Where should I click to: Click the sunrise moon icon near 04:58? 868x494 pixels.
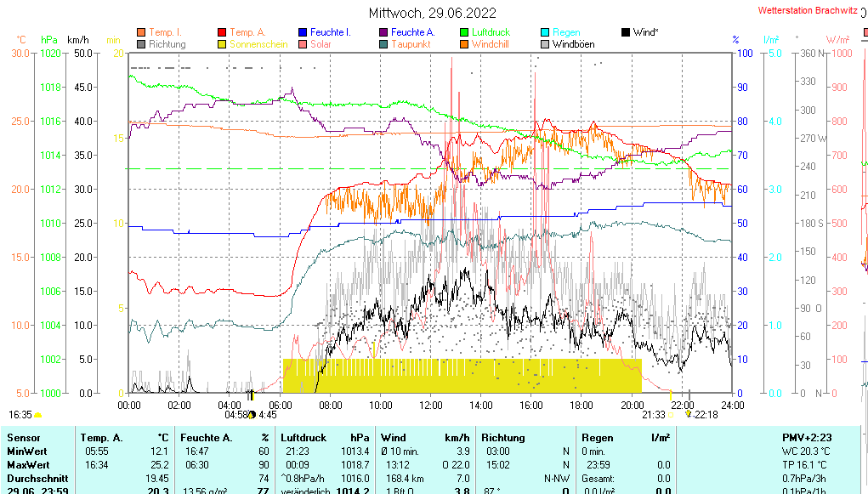click(252, 415)
